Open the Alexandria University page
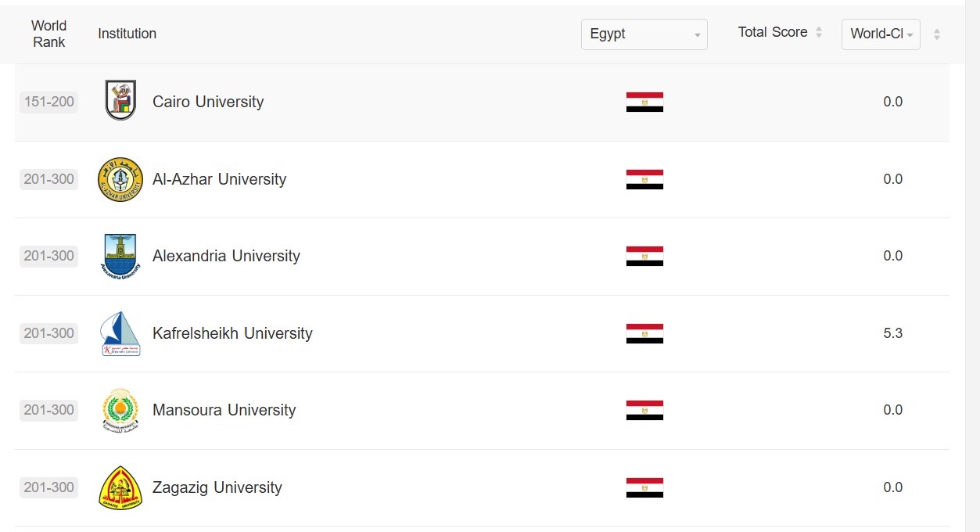This screenshot has height=532, width=980. (226, 256)
